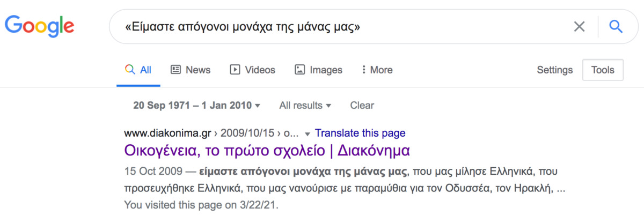This screenshot has height=223, width=644.
Task: Open the Translate this page link
Action: tap(360, 133)
